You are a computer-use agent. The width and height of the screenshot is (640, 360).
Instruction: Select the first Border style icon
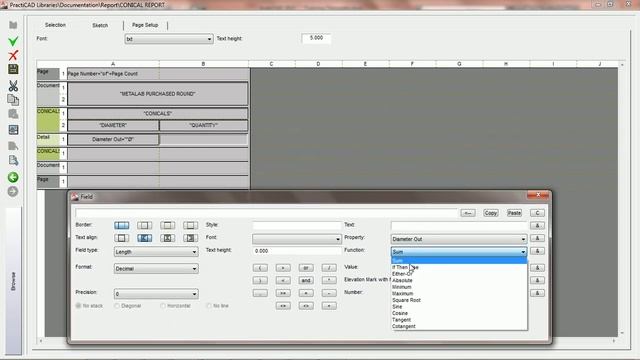122,225
